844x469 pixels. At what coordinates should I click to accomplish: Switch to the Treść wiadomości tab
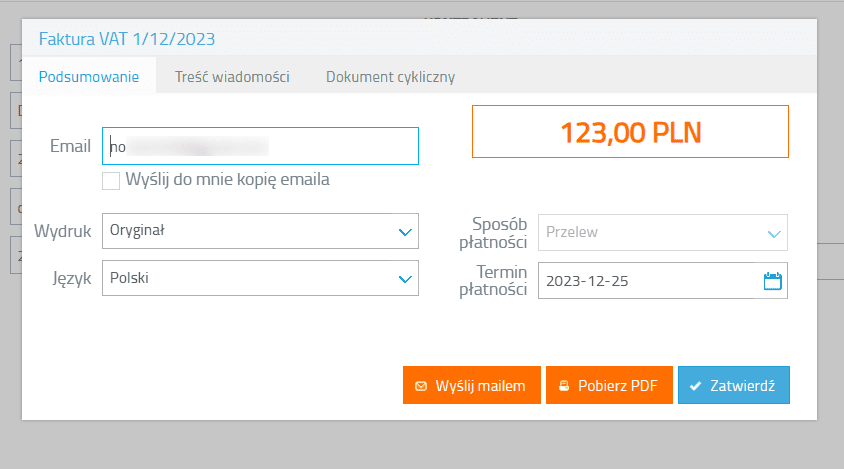tap(232, 77)
